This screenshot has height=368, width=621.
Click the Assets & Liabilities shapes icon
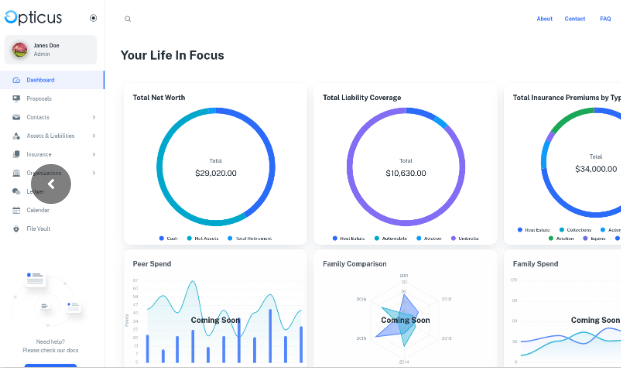click(16, 136)
